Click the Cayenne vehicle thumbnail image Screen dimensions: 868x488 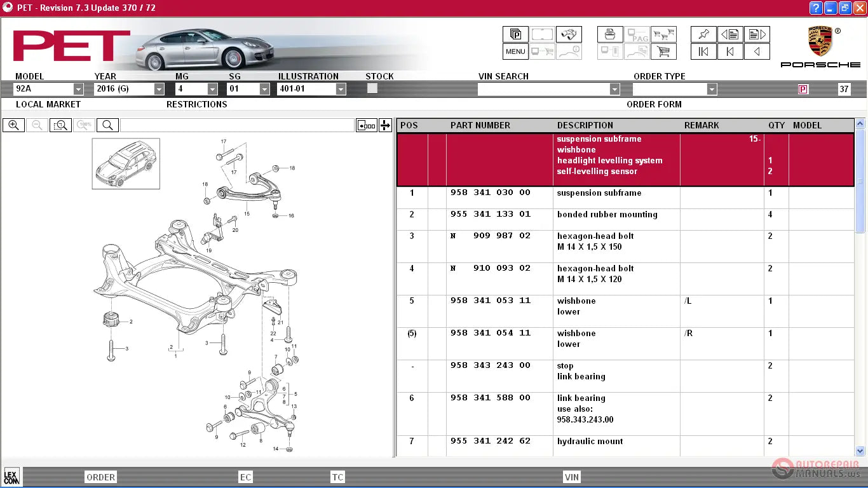[x=126, y=164]
